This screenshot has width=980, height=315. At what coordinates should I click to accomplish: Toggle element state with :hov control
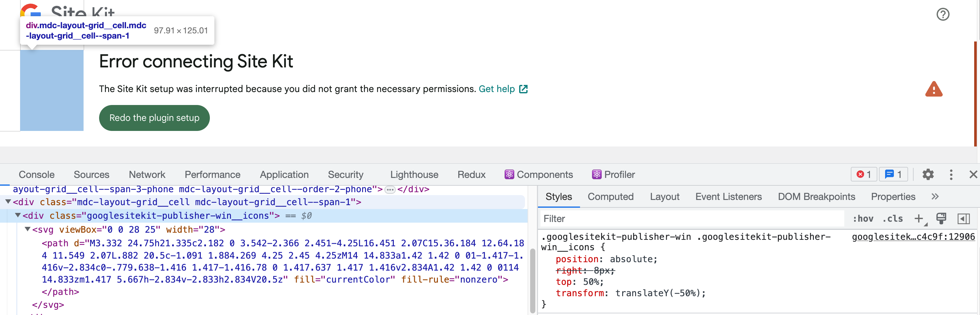(864, 219)
